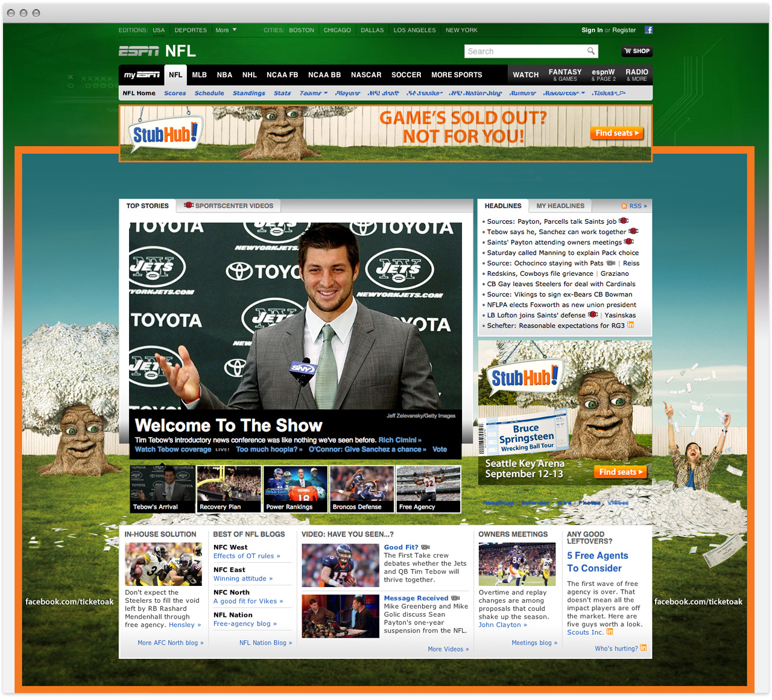The image size is (772, 700).
Task: Click the camera icon beside Message Received
Action: click(455, 598)
